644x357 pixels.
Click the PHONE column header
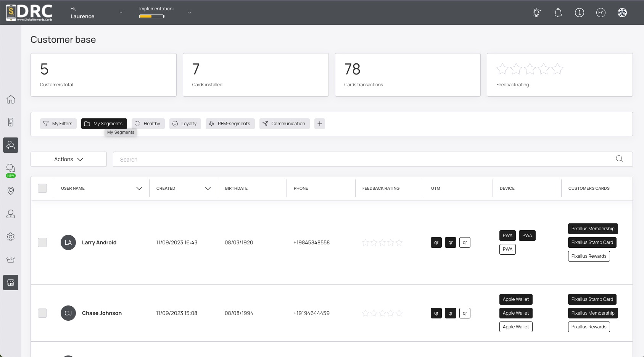[301, 188]
